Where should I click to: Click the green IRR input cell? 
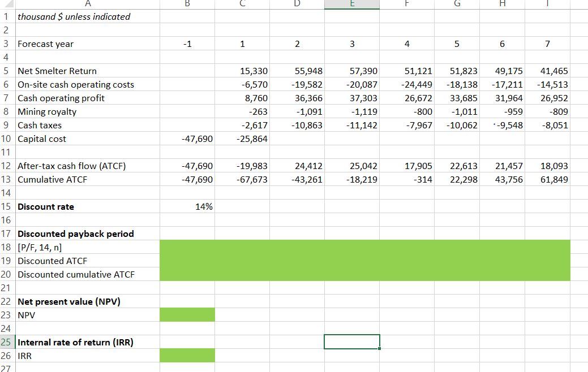pyautogui.click(x=187, y=356)
